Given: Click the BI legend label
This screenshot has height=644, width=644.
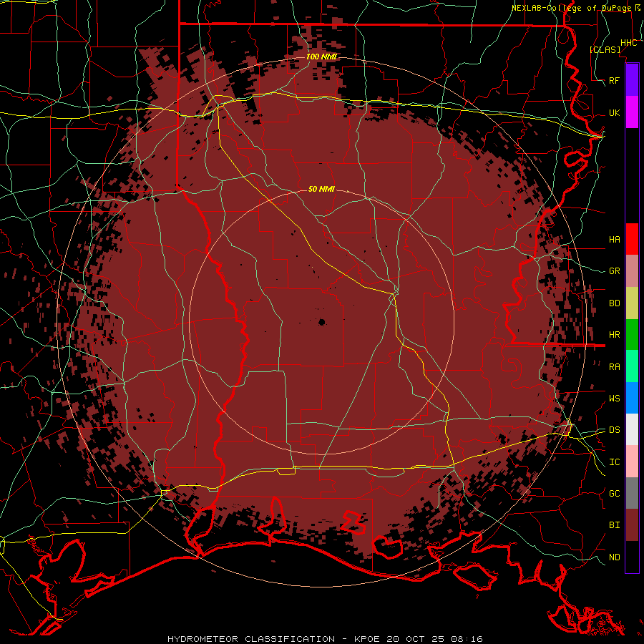Looking at the screenshot, I should point(615,525).
